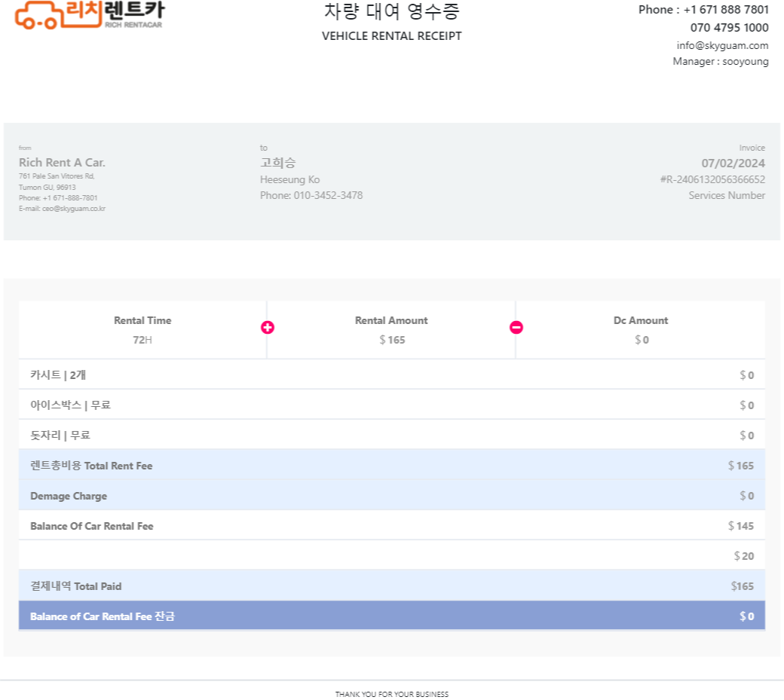The image size is (784, 700).
Task: Click the 카시트 2개 row
Action: (391, 374)
